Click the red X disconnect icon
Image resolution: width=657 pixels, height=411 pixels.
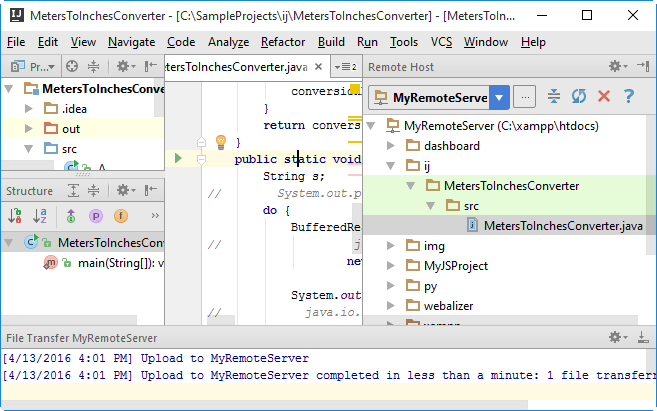point(604,96)
